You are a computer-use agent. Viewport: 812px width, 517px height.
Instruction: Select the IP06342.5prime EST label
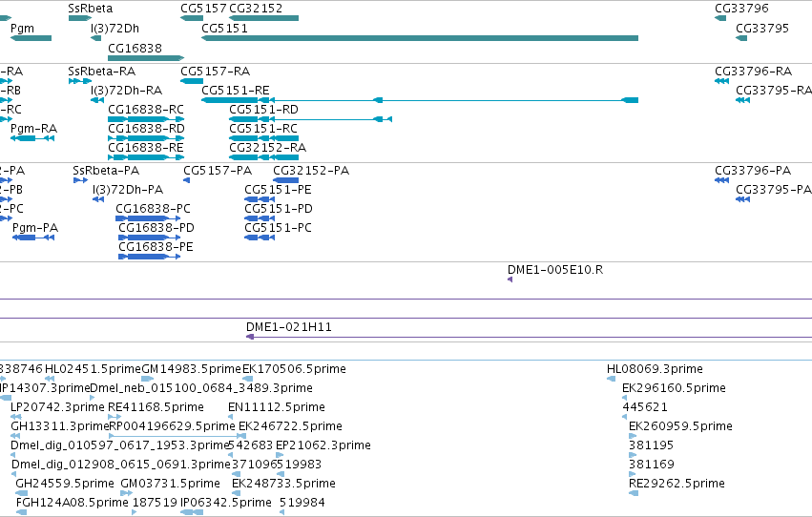point(226,504)
